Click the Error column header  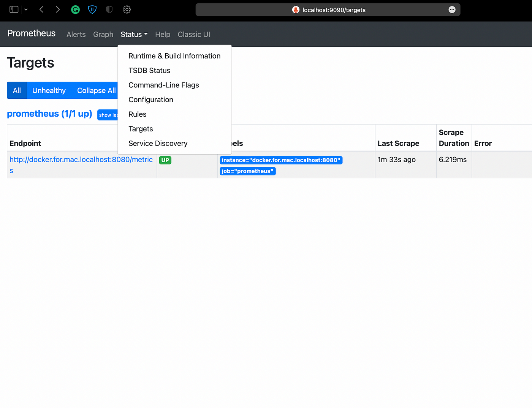pos(483,143)
